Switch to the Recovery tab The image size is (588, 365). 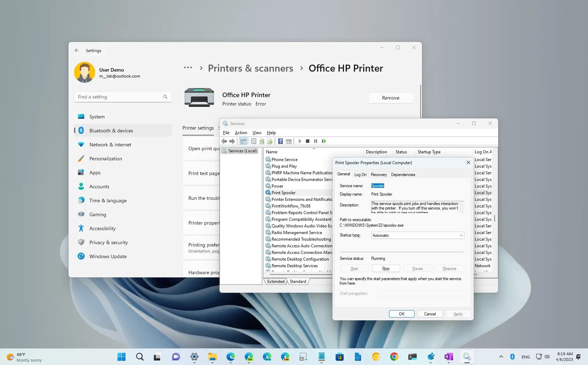click(x=378, y=174)
